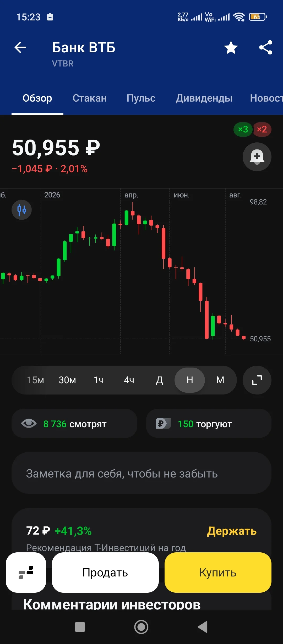283x644 pixels.
Task: Tap Android back triangle button
Action: [203, 627]
